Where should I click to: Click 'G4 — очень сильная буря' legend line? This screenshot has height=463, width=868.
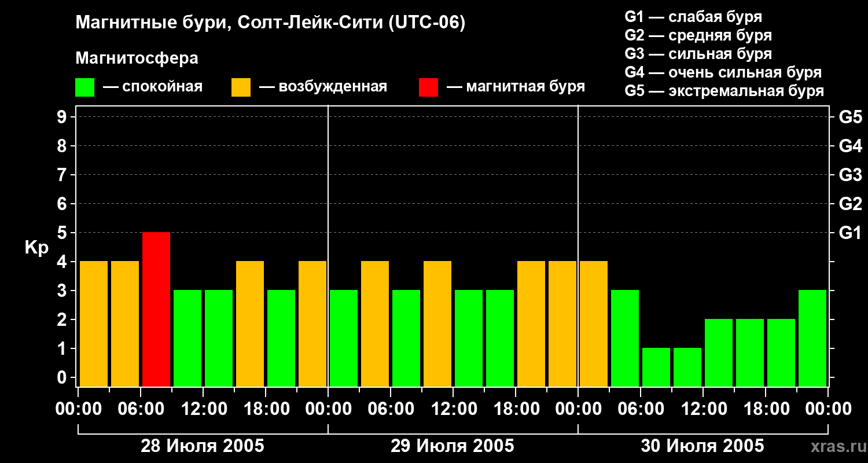[723, 72]
